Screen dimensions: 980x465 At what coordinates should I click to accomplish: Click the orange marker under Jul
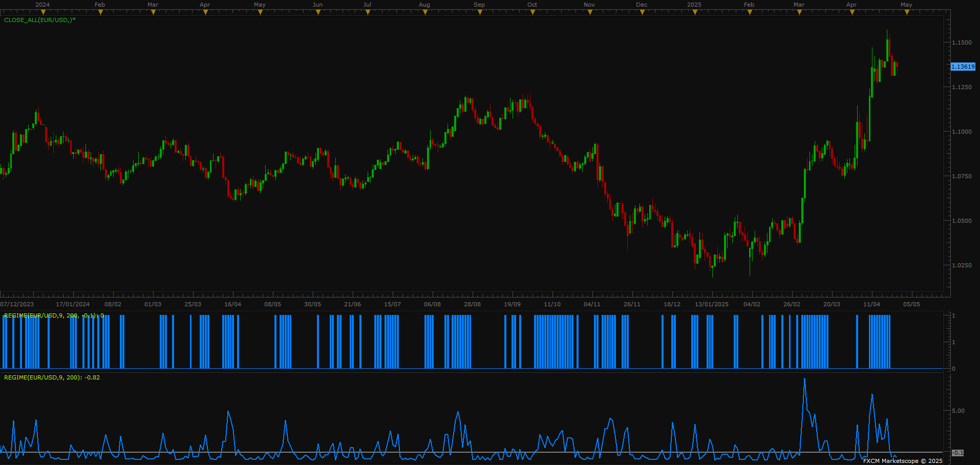[x=368, y=12]
